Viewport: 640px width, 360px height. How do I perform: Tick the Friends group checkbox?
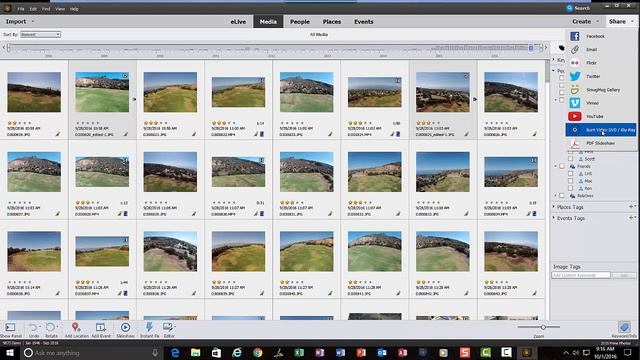pos(562,166)
